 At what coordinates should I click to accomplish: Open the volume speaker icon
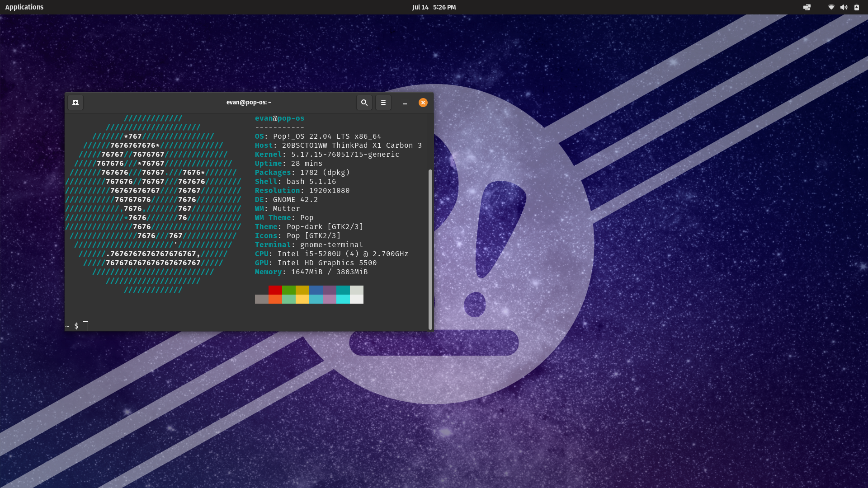[x=844, y=7]
